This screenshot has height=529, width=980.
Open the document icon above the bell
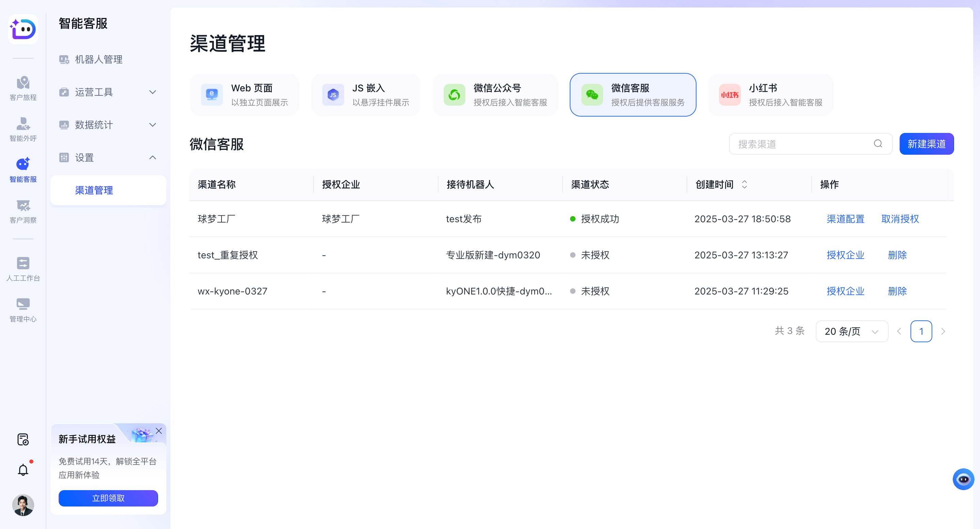(23, 440)
